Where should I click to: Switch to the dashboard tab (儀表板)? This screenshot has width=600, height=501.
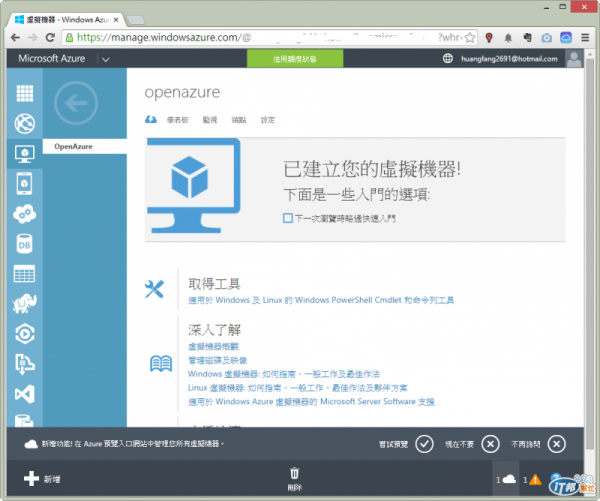[178, 120]
